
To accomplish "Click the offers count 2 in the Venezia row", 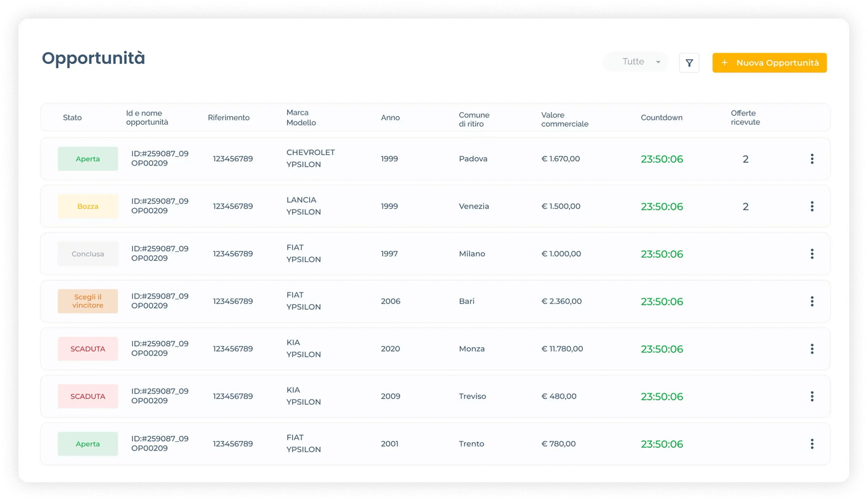I will 745,207.
